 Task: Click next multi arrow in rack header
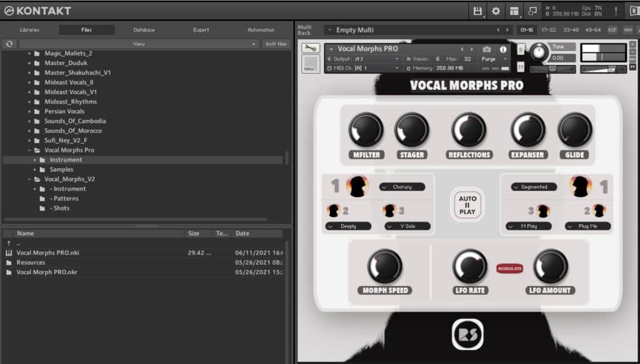click(x=507, y=30)
